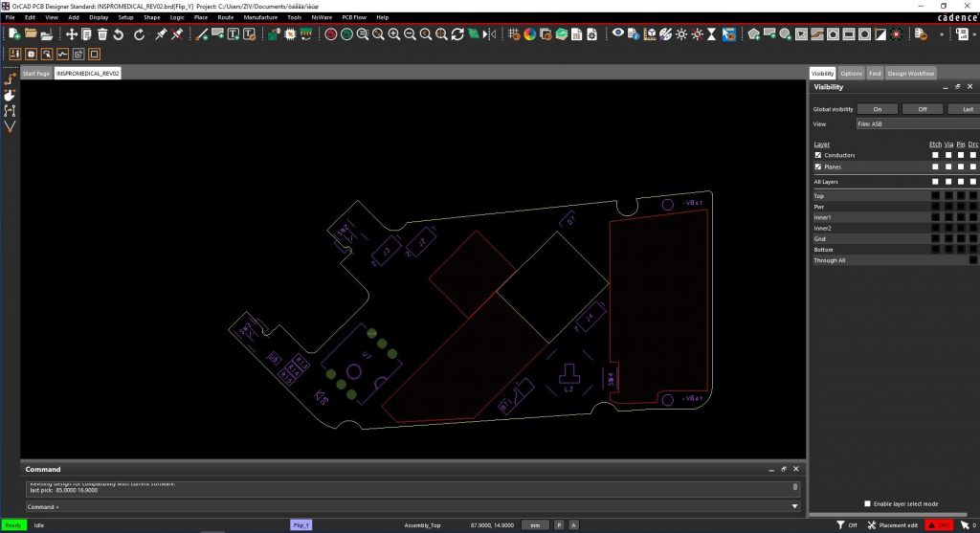Click the Delete trash can icon
Image resolution: width=980 pixels, height=533 pixels.
[x=102, y=34]
